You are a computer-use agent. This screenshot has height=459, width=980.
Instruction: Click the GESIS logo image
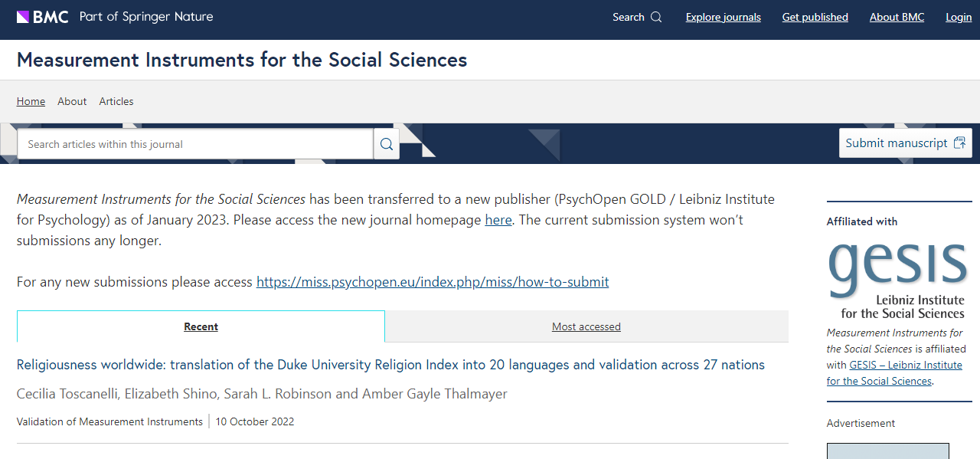(x=896, y=280)
